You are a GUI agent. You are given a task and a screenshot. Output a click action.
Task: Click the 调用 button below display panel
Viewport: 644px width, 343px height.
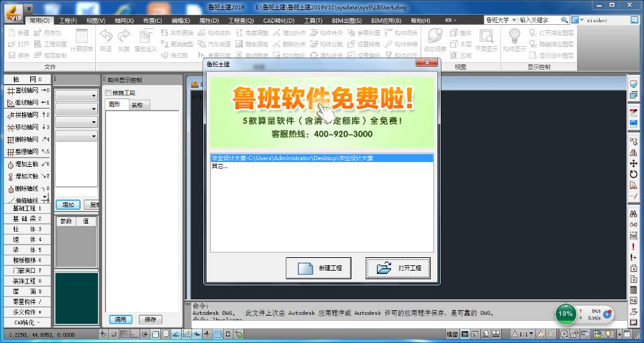point(121,319)
